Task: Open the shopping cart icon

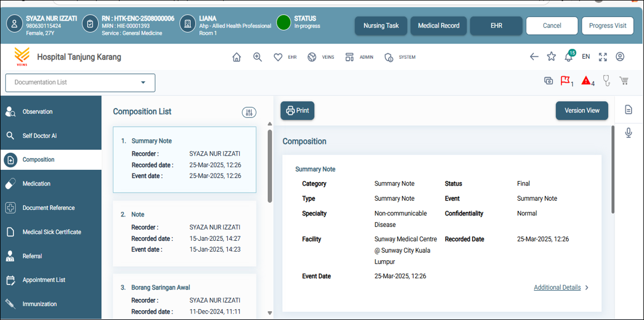Action: (x=624, y=81)
